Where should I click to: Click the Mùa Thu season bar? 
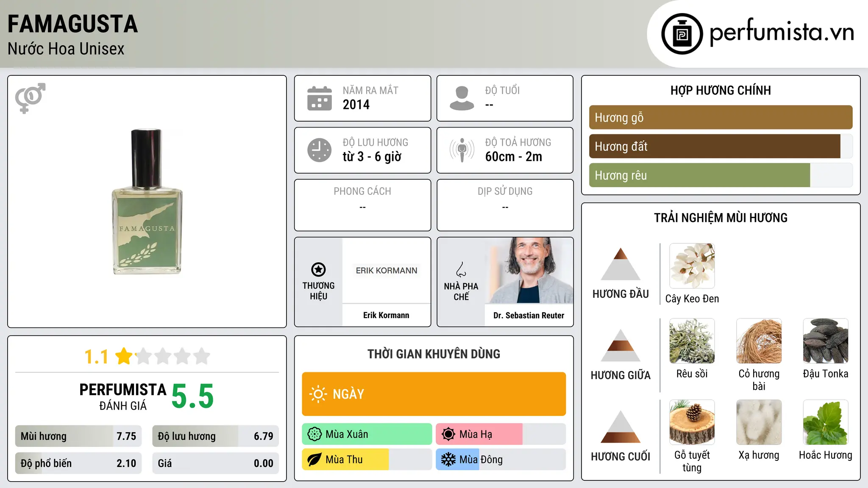tap(367, 460)
